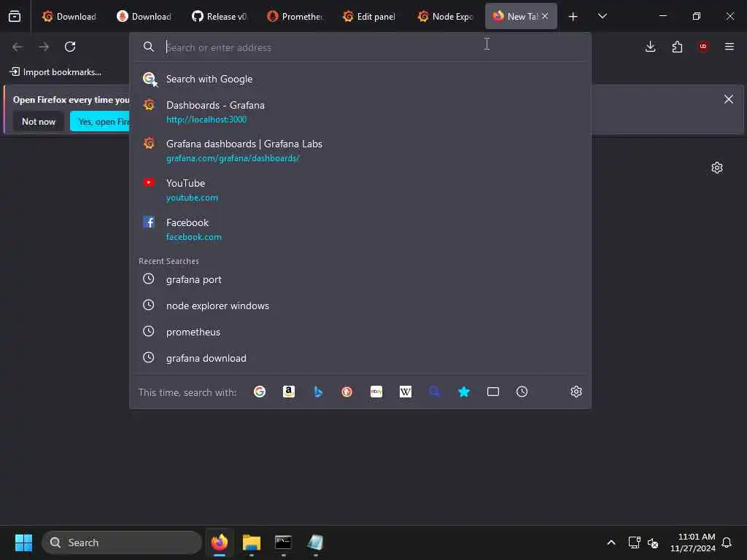Image resolution: width=747 pixels, height=560 pixels.
Task: Click the Yes, open Firefox button
Action: tap(100, 122)
